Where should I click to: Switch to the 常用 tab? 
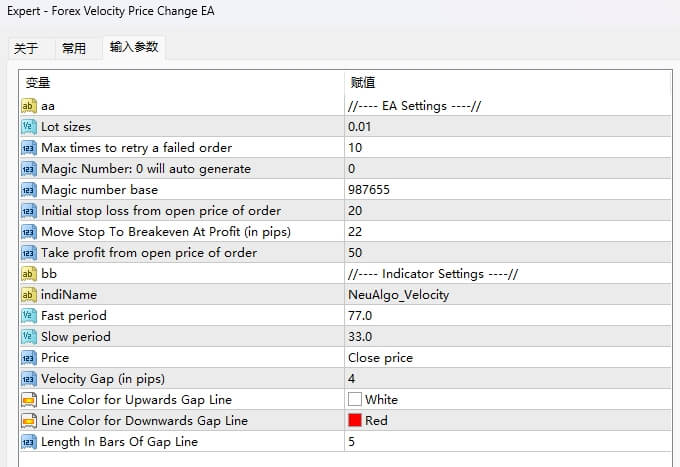74,48
